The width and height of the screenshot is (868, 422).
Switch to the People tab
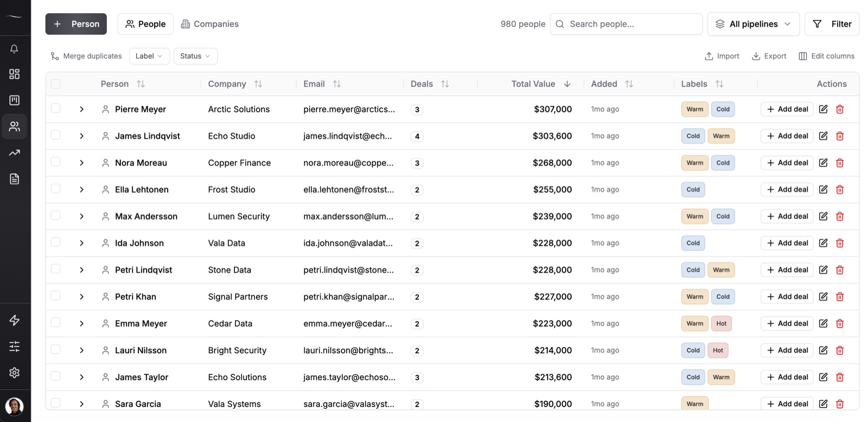pyautogui.click(x=145, y=24)
